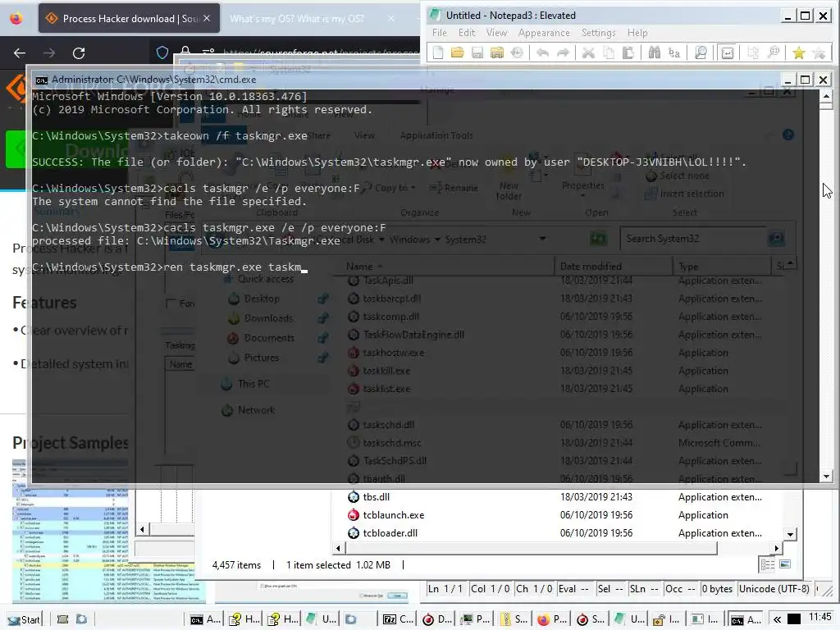Click Explorer file list scroll-left arrow
The width and height of the screenshot is (840, 630).
(x=338, y=548)
